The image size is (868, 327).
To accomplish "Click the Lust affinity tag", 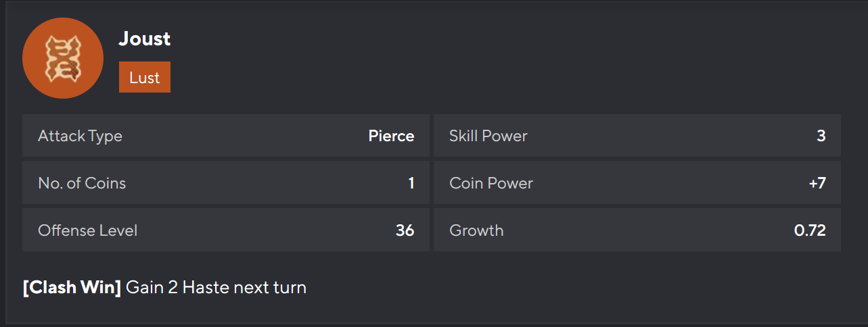I will (145, 78).
